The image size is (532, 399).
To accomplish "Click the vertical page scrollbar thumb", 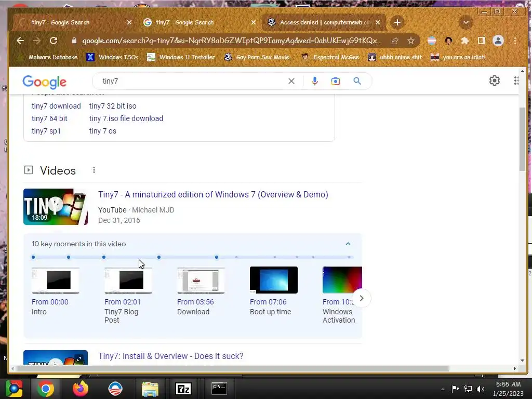I will click(x=523, y=139).
